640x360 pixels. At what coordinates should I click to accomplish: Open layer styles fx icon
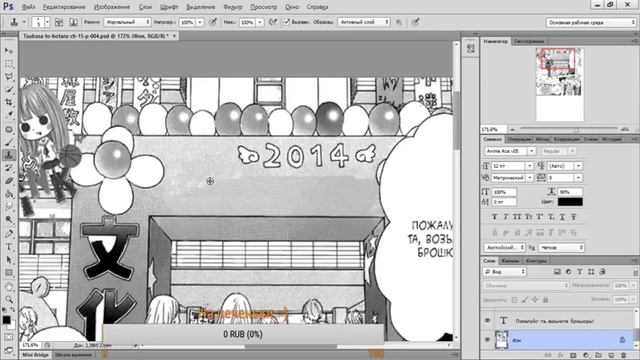pyautogui.click(x=560, y=356)
